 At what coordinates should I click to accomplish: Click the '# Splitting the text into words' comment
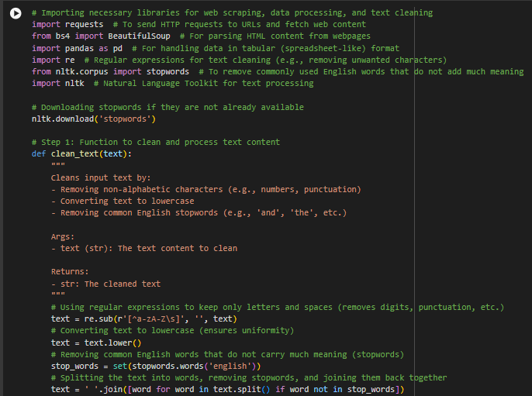[x=249, y=377]
